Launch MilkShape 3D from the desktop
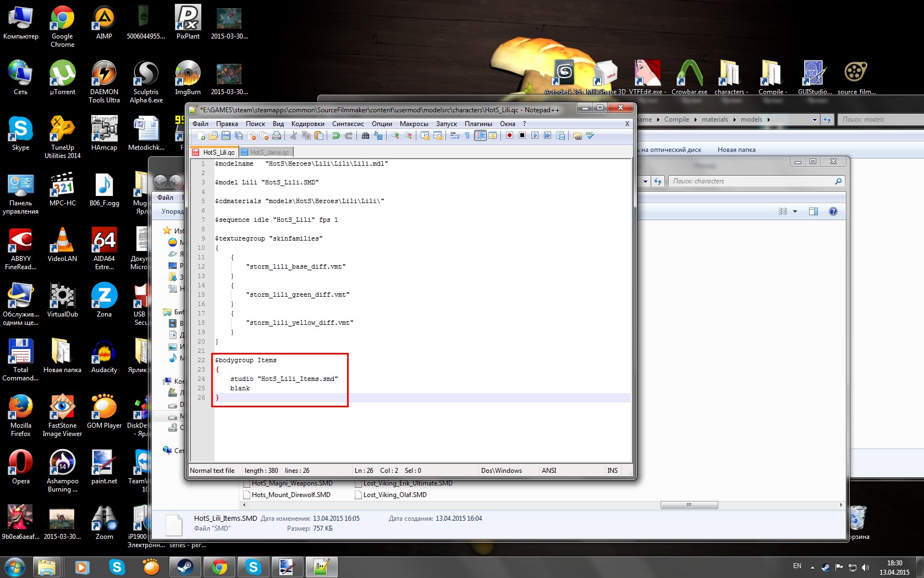This screenshot has height=578, width=924. (606, 77)
